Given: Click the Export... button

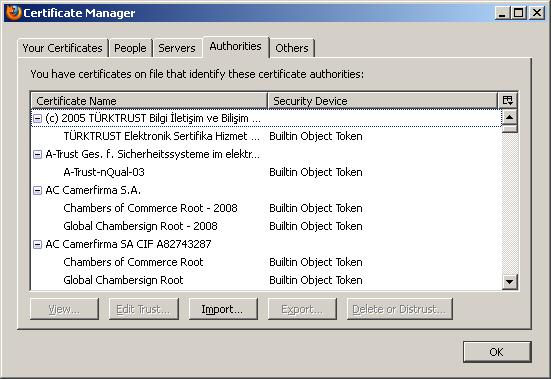Looking at the screenshot, I should pos(302,309).
